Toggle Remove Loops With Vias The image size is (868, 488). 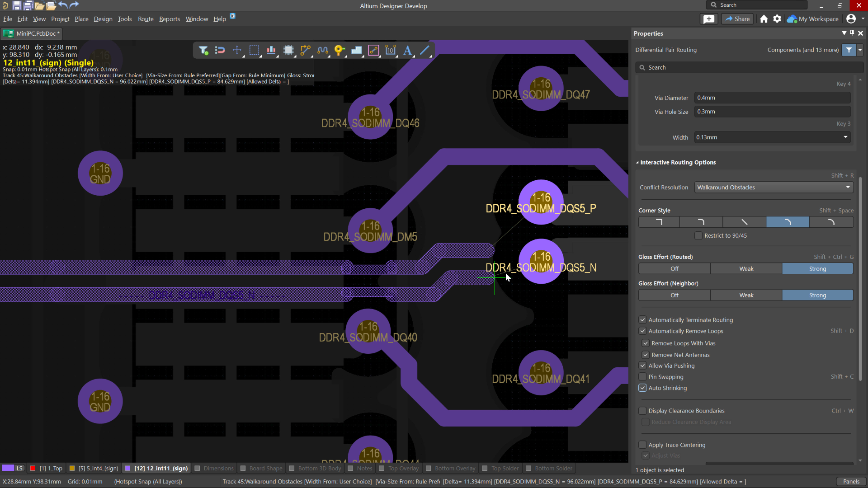point(646,343)
